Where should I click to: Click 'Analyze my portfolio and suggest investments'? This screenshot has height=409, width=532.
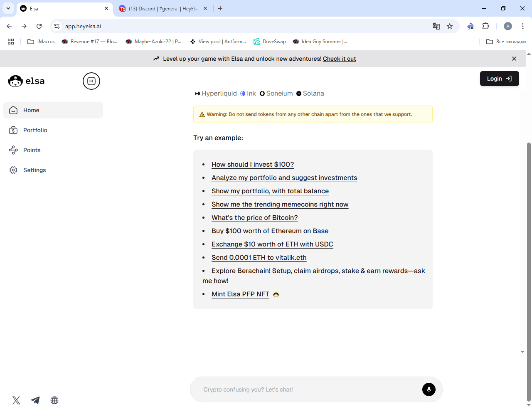[x=284, y=178]
